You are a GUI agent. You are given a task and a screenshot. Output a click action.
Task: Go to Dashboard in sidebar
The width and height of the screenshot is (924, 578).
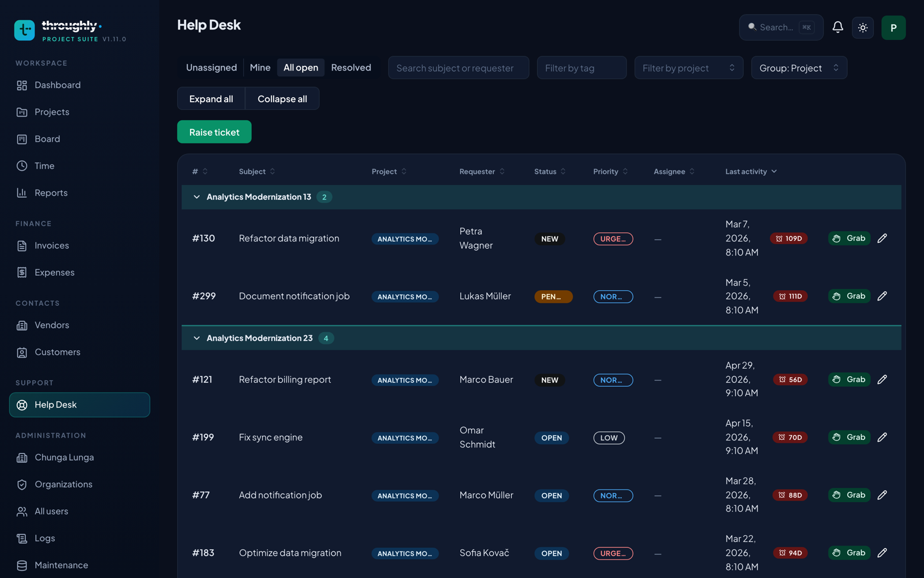(x=80, y=85)
